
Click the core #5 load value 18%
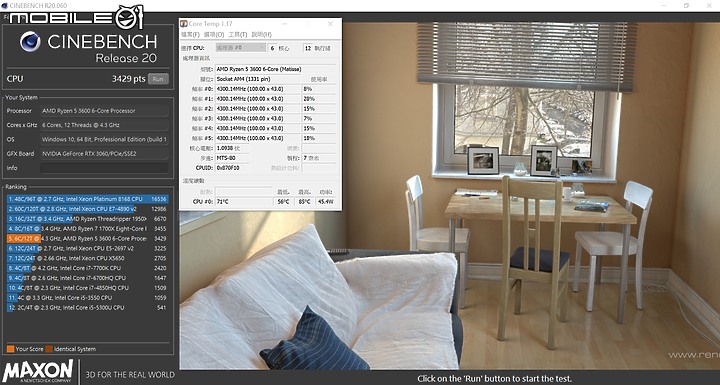(x=319, y=138)
